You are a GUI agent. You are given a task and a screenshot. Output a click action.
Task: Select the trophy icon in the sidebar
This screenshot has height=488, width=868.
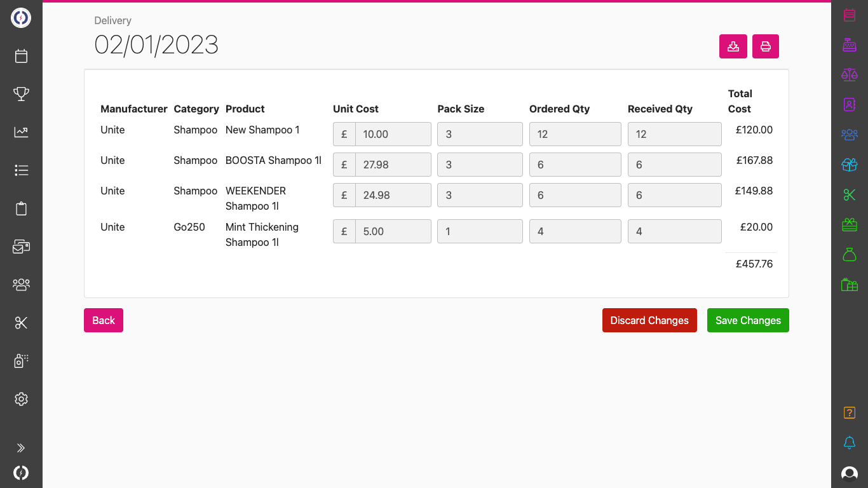[x=21, y=93]
